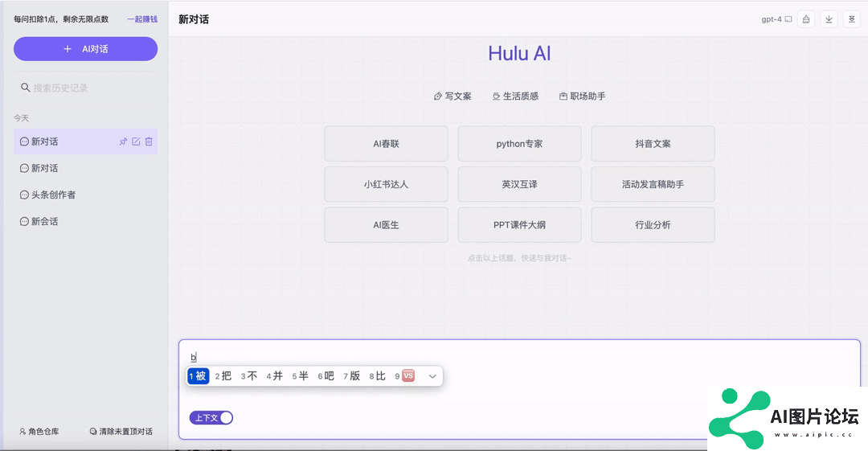Pick IME candidate 1 被
This screenshot has width=868, height=451.
point(199,376)
